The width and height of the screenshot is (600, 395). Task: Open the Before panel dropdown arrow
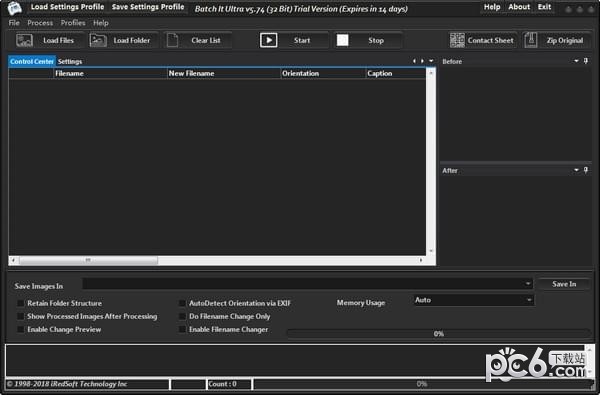(x=576, y=61)
